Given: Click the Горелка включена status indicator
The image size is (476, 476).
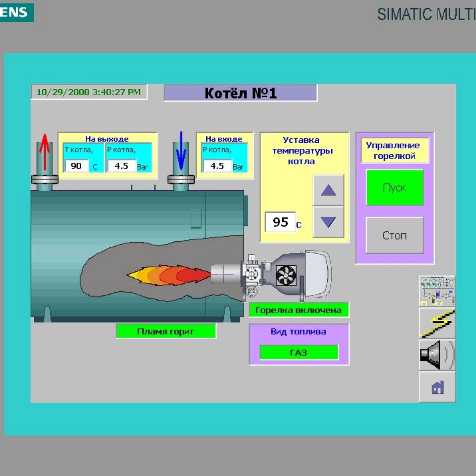Looking at the screenshot, I should click(x=299, y=310).
